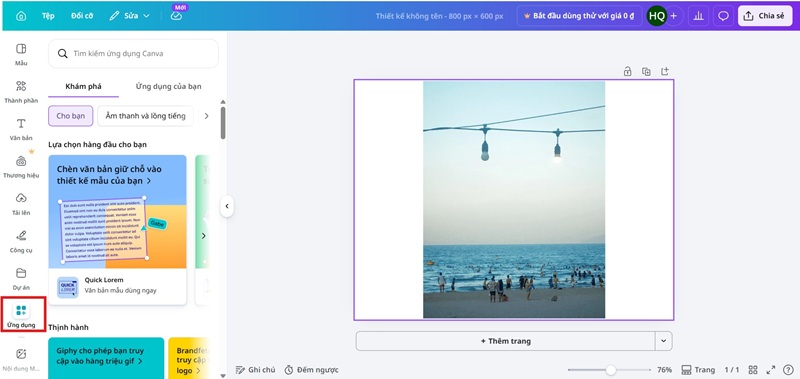
Task: Open the Mẫu templates panel
Action: pyautogui.click(x=21, y=55)
